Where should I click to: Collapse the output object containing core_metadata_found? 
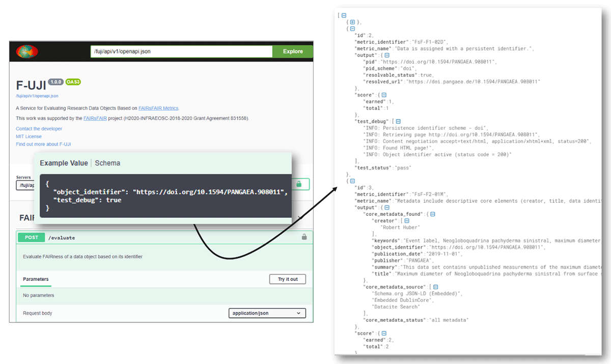[x=387, y=207]
